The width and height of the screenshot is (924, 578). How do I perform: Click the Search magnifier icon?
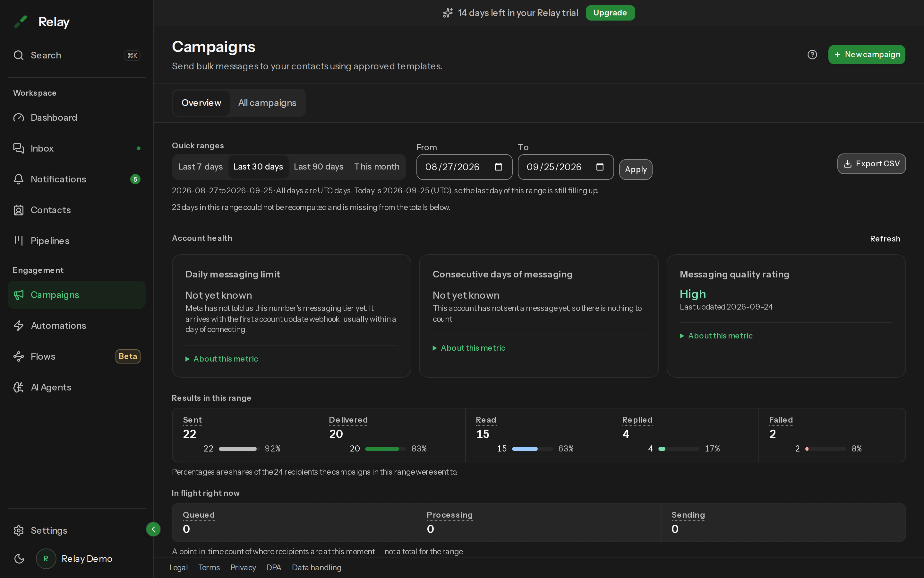coord(18,55)
